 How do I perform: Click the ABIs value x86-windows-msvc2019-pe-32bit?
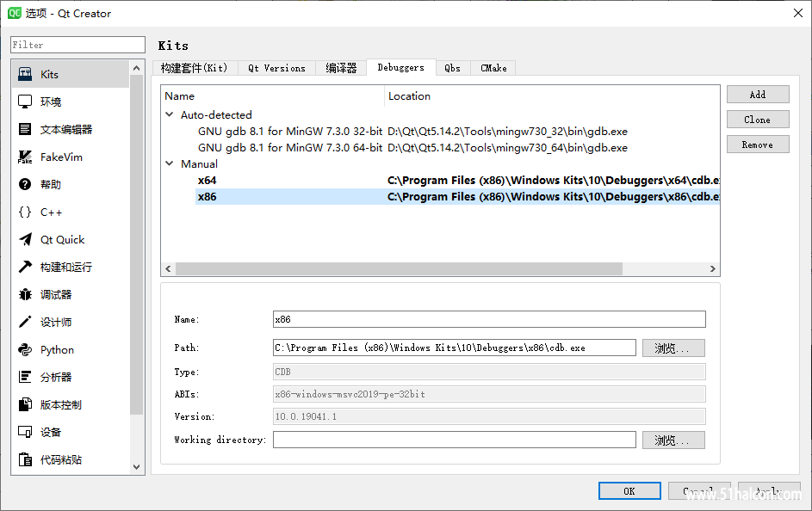click(489, 394)
